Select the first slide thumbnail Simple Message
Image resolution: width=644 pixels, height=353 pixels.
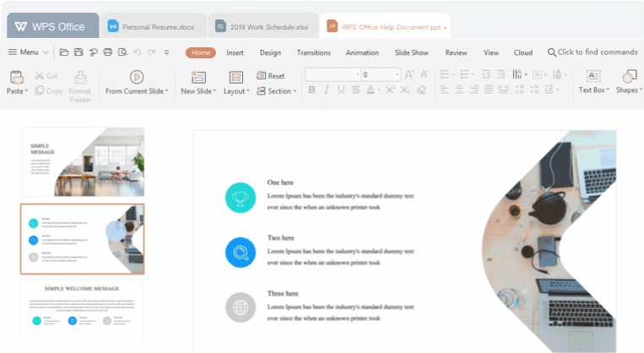pos(83,162)
